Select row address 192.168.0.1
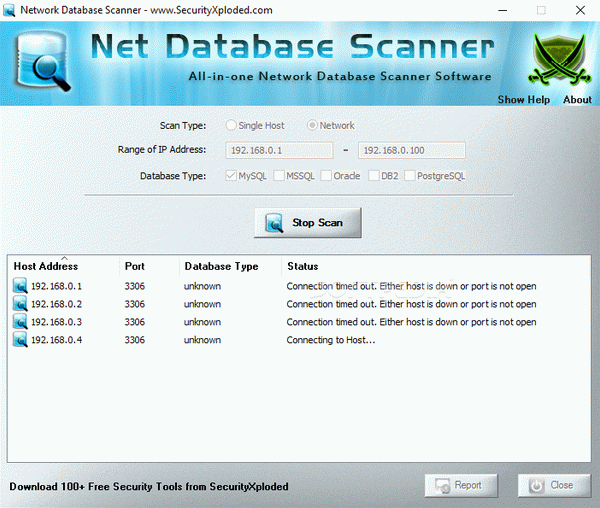This screenshot has width=600, height=508. 56,286
